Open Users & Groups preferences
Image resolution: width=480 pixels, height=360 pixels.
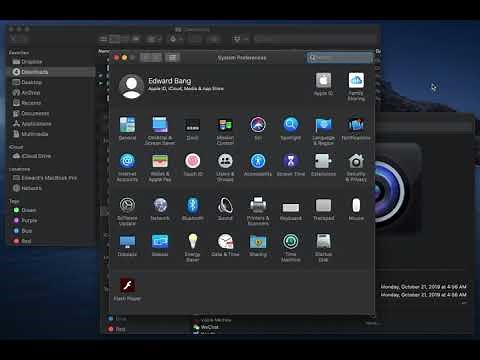click(225, 167)
